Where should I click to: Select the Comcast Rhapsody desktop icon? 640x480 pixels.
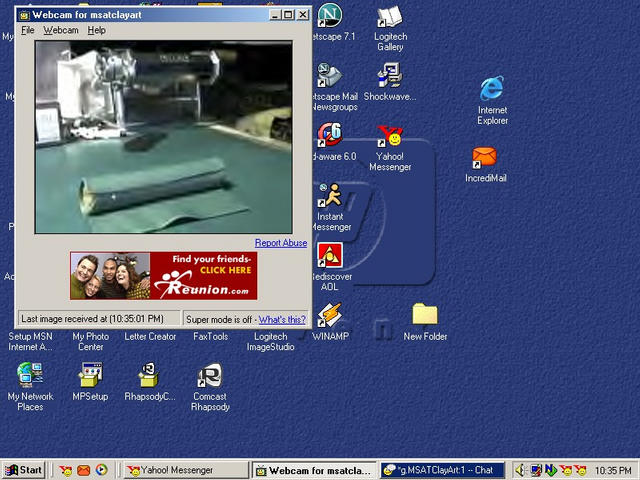[x=210, y=375]
